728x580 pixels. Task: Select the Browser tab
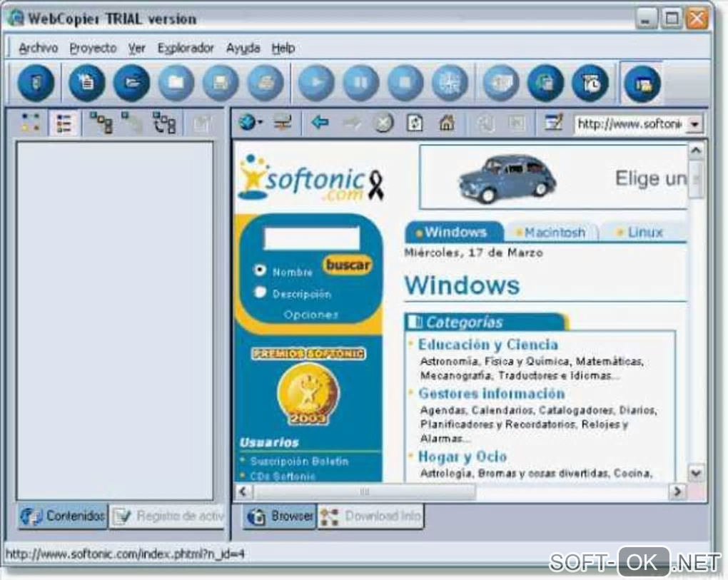(280, 516)
